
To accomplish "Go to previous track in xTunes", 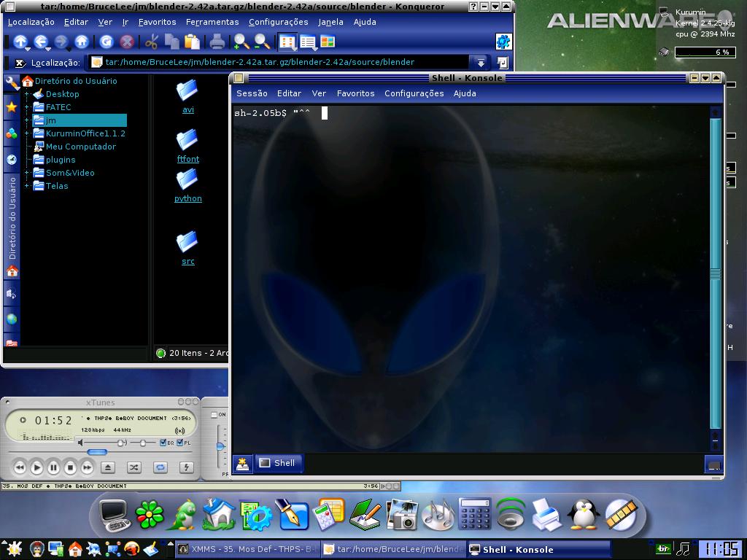I will [20, 467].
